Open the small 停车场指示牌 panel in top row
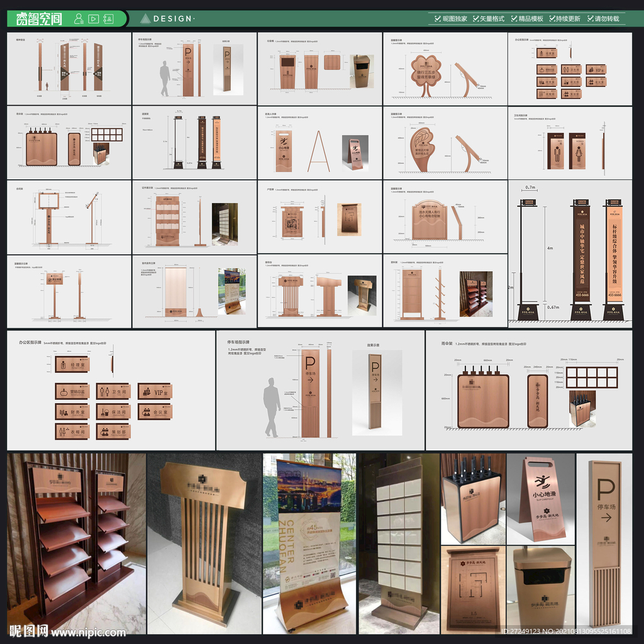644x644 pixels. tap(194, 69)
